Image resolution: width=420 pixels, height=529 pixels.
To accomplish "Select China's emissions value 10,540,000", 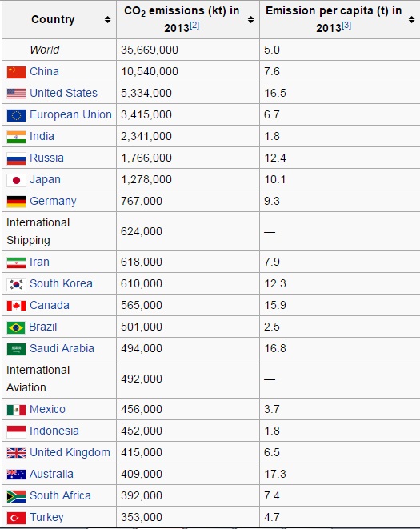I will [150, 71].
